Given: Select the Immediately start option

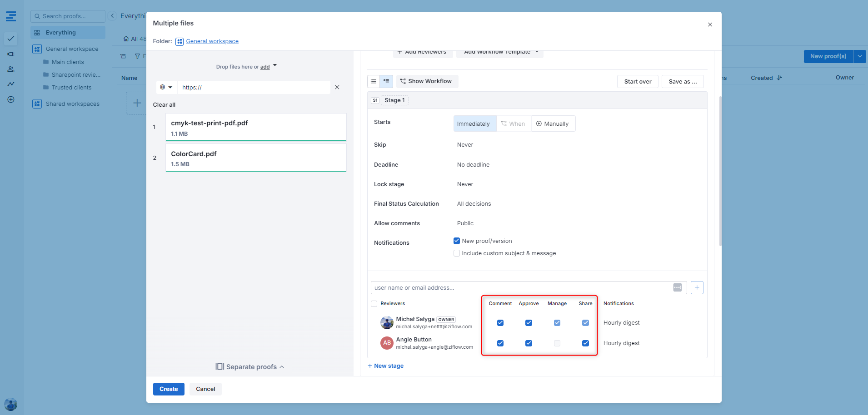Looking at the screenshot, I should [x=474, y=124].
